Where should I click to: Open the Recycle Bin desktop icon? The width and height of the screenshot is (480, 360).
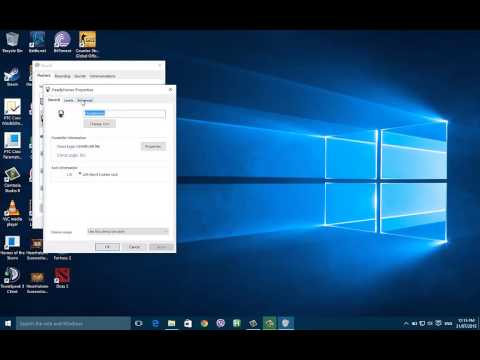[x=12, y=42]
